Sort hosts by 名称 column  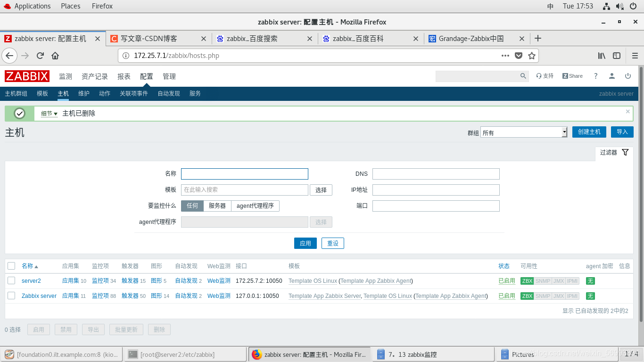[x=30, y=266]
